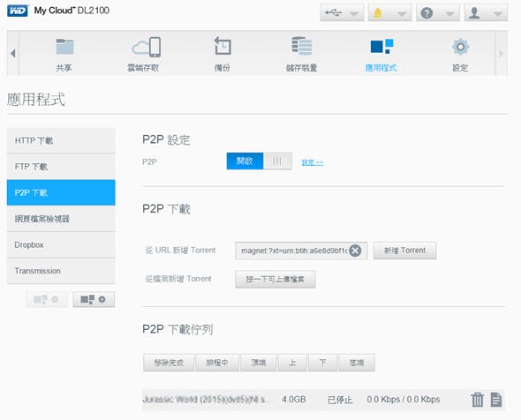View details of the Jurassic World torrent
This screenshot has height=420, width=521.
click(x=496, y=399)
